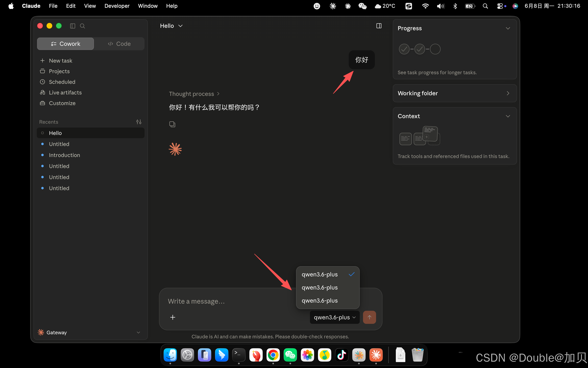
Task: Open the weather 20°C menu bar item
Action: pos(385,6)
